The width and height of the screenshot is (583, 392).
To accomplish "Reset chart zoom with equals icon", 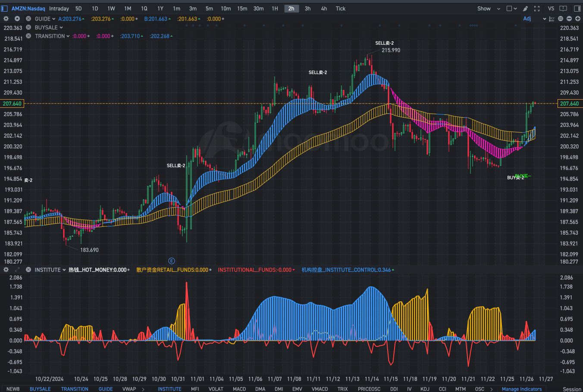I will pyautogui.click(x=561, y=19).
